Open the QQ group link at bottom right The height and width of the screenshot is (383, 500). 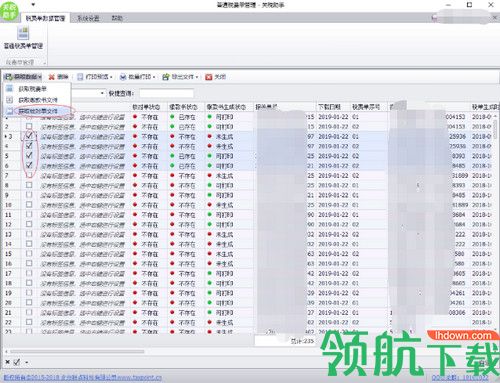460,378
